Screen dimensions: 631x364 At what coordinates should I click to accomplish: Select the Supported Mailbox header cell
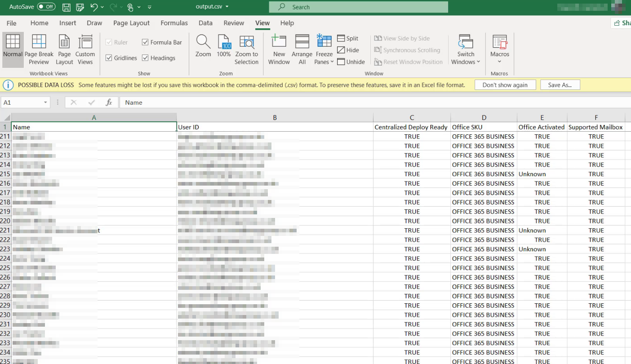click(596, 127)
